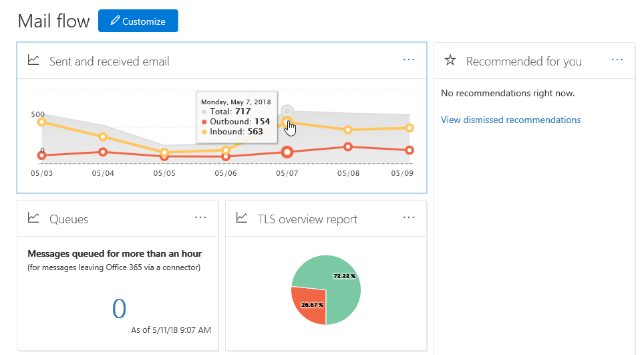Click the Queues chart icon

coord(33,218)
